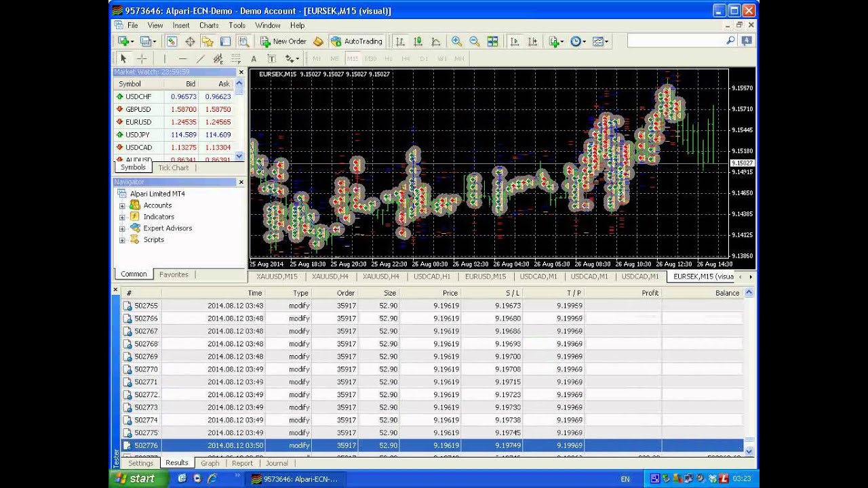Open MetaEditor with the yellow book icon
Image resolution: width=868 pixels, height=488 pixels.
coord(318,41)
